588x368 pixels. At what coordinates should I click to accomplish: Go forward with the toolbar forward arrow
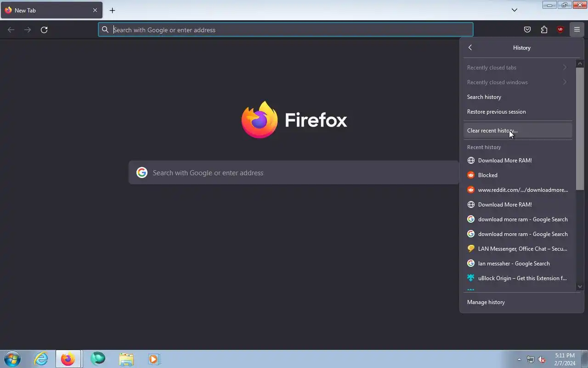click(28, 30)
